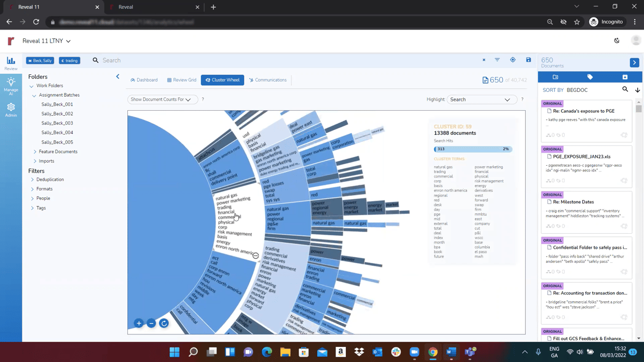Click the Reveal logo in header
This screenshot has width=644, height=362.
(11, 41)
